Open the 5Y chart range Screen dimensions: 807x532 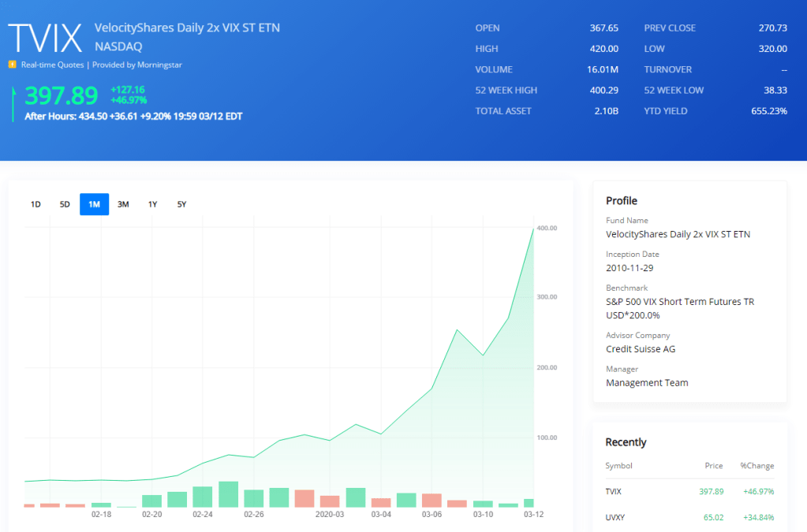[x=181, y=204]
